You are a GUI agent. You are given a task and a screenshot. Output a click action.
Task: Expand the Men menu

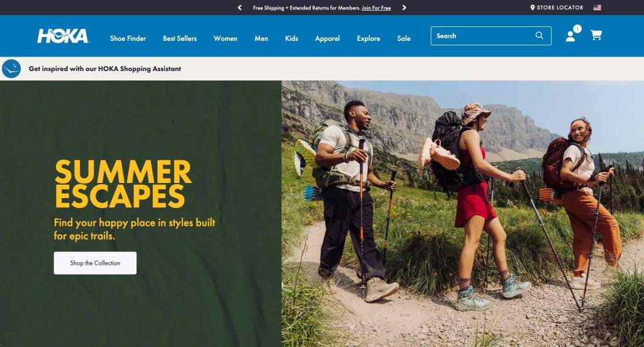[261, 38]
